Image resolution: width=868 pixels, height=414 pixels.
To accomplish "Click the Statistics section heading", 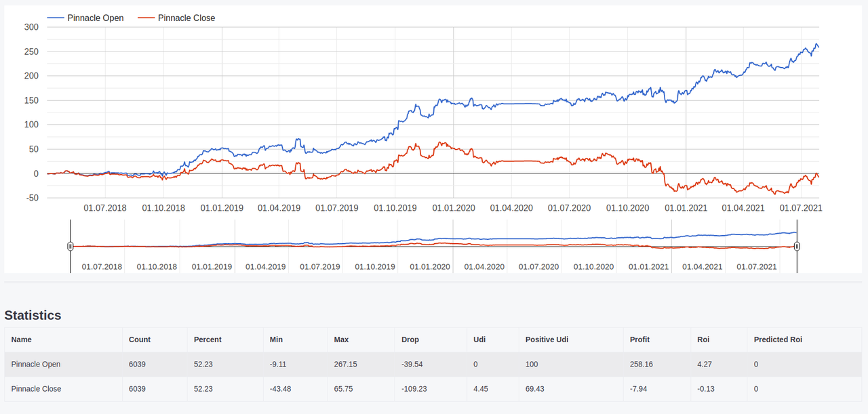I will pos(33,315).
